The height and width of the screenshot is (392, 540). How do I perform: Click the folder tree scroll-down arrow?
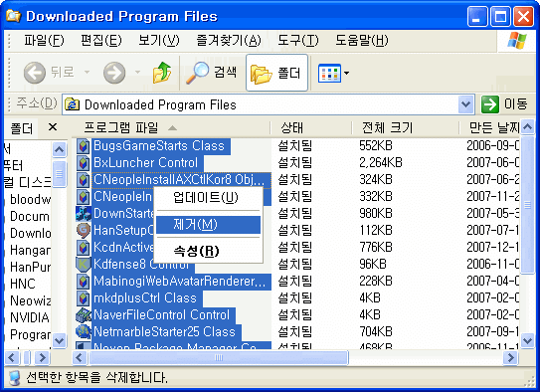click(60, 340)
